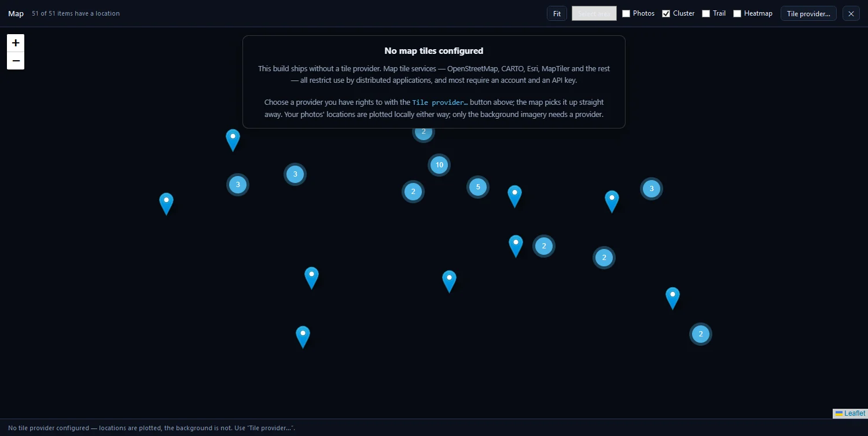
Task: Follow the Leaflet attribution link
Action: coord(855,413)
